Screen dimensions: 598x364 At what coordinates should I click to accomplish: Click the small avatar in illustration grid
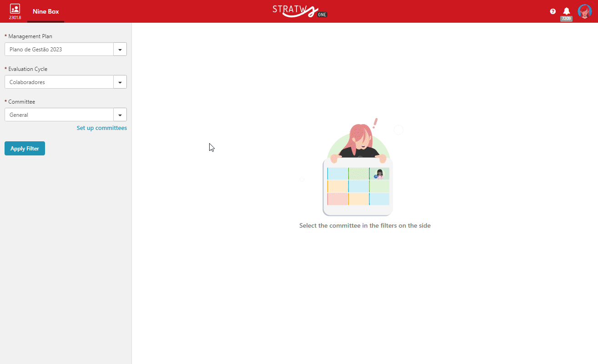pos(379,174)
